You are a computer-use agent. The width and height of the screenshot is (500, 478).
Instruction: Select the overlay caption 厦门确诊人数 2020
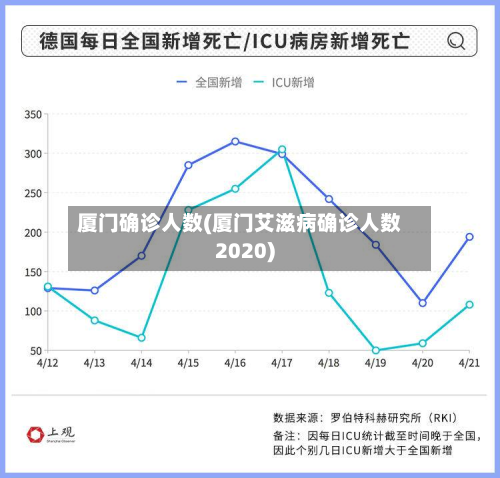point(249,238)
